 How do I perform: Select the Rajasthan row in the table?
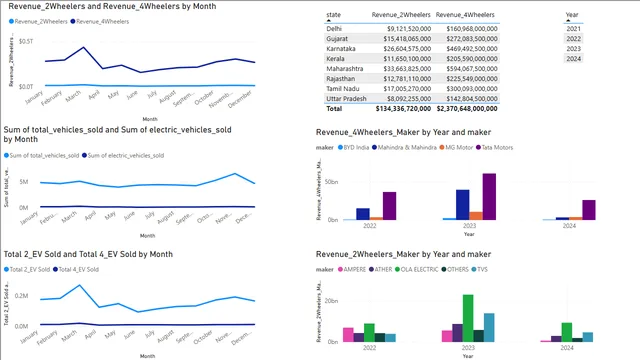coord(412,79)
